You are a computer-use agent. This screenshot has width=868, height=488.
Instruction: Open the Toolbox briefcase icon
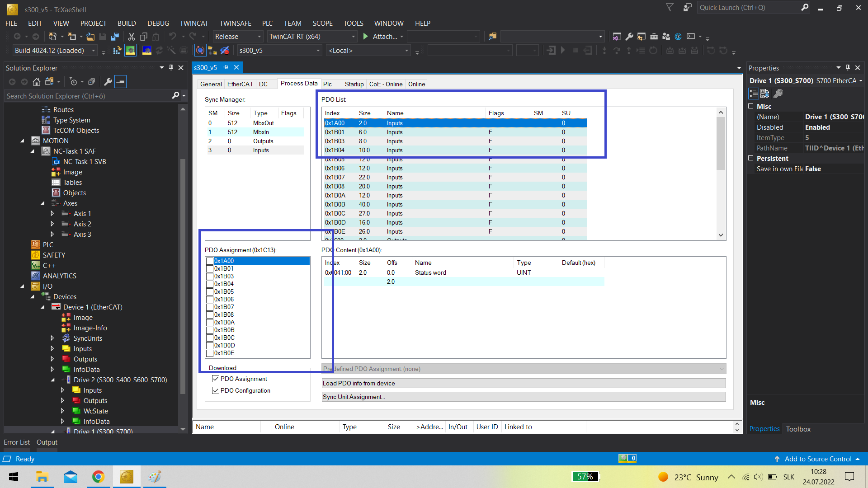pos(654,37)
